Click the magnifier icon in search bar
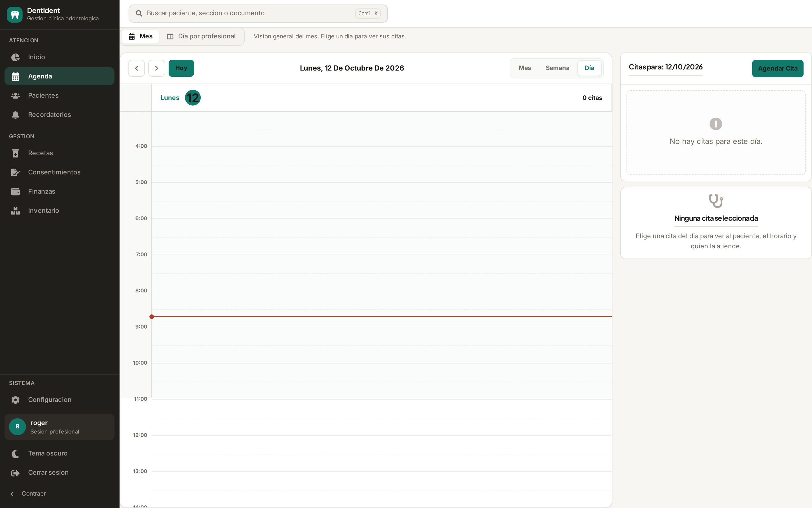 pyautogui.click(x=139, y=14)
